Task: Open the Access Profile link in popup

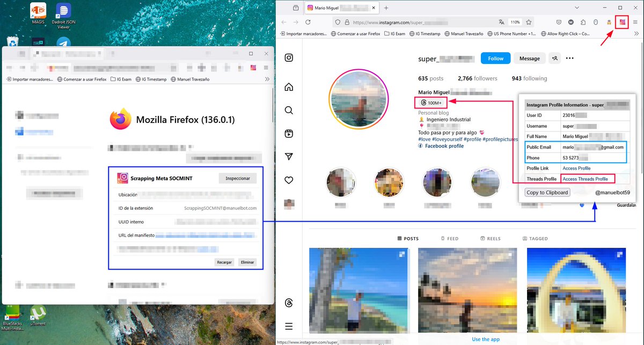Action: click(x=576, y=168)
